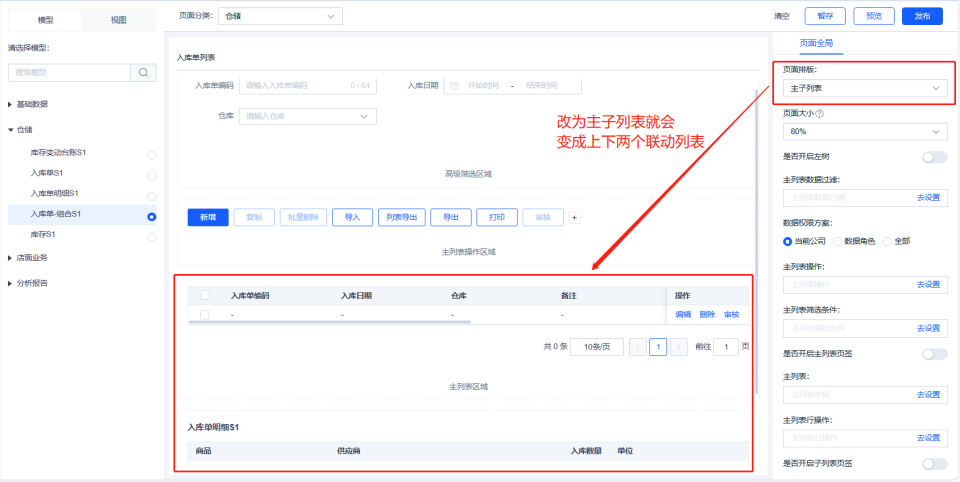Click the 编辑 row action link

683,315
